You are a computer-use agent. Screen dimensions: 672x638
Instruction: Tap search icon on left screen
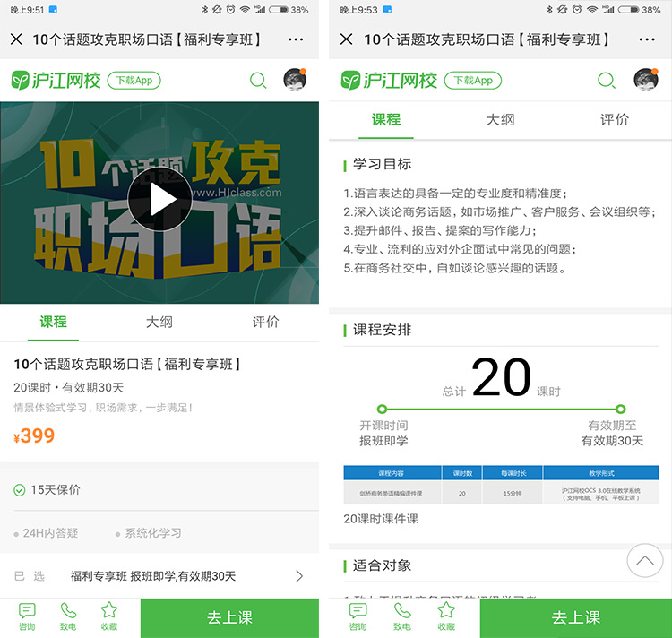pos(258,81)
